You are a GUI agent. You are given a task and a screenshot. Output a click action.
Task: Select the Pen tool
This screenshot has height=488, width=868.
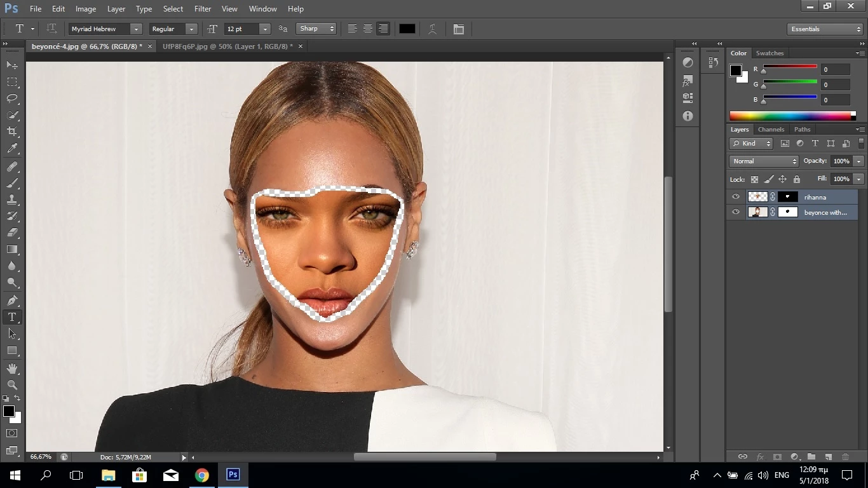(x=12, y=301)
